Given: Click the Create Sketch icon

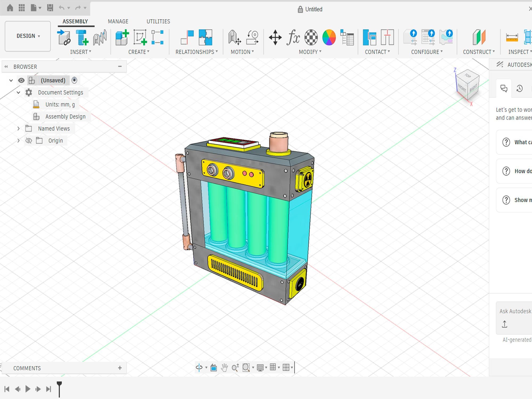Looking at the screenshot, I should (140, 37).
